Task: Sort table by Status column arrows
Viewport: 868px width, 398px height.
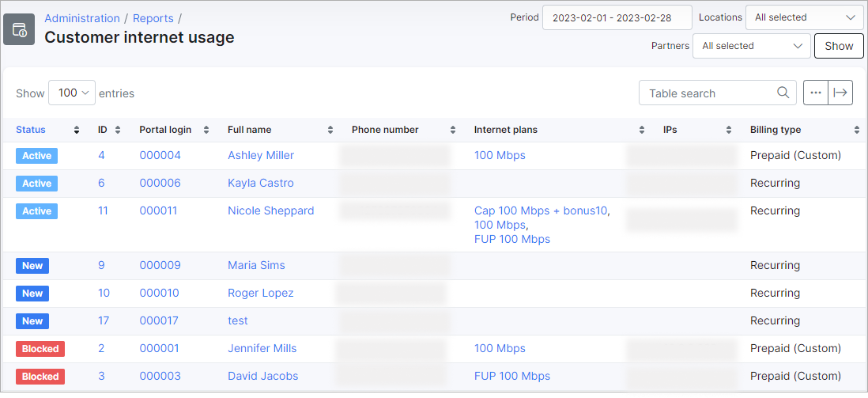Action: [77, 130]
